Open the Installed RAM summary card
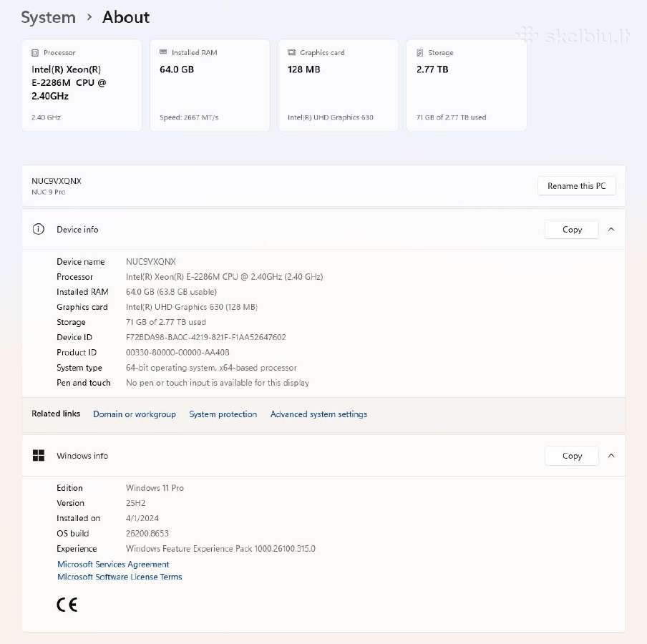This screenshot has width=647, height=644. click(210, 85)
